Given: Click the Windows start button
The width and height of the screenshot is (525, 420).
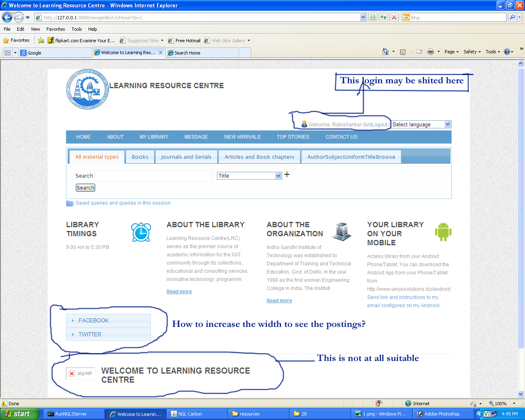Looking at the screenshot, I should point(19,414).
